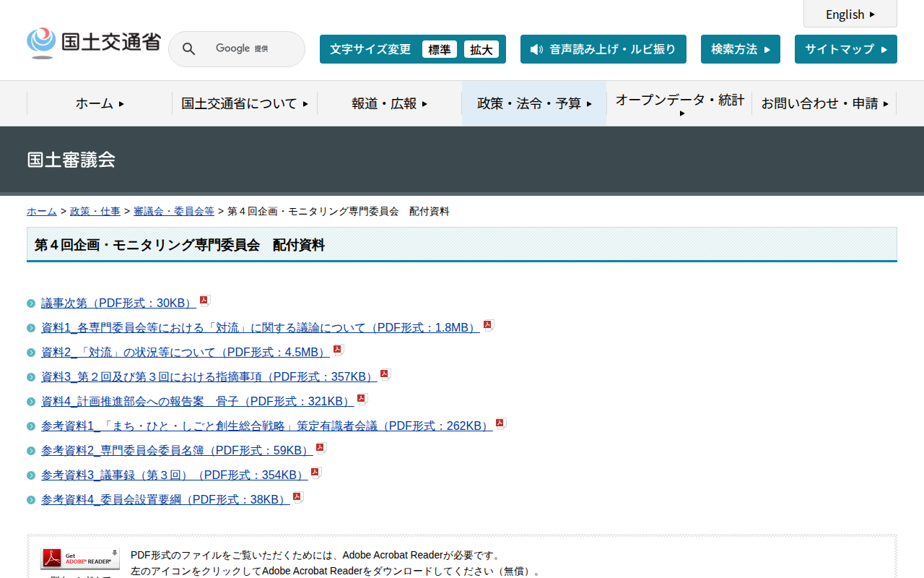924x578 pixels.
Task: Go to 審議会・委員会等 in the breadcrumb
Action: pos(173,211)
